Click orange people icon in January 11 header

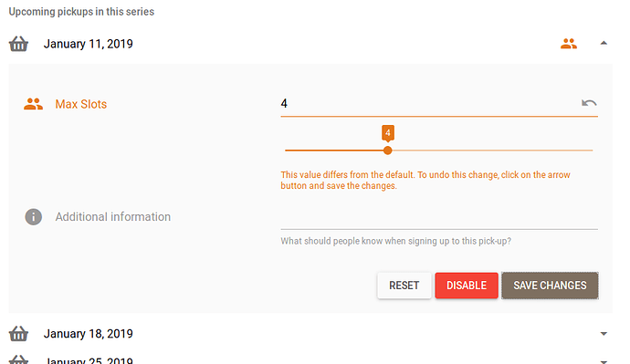pos(569,44)
